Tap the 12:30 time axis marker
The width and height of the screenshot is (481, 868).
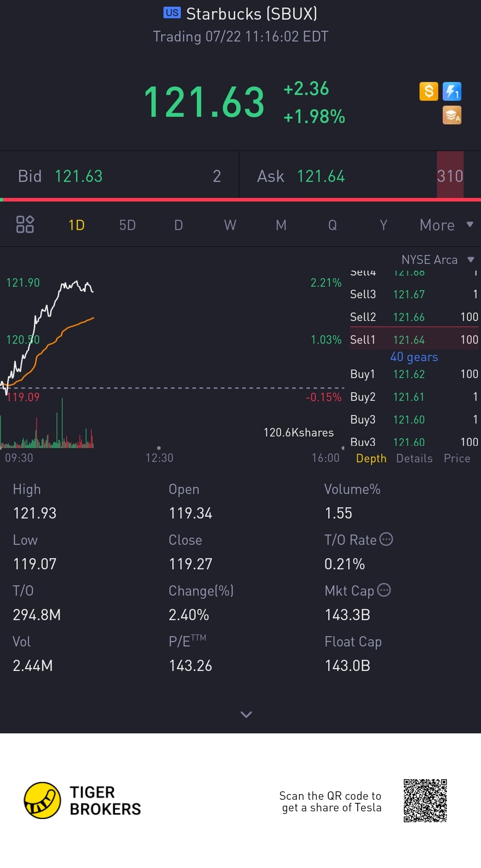click(159, 458)
